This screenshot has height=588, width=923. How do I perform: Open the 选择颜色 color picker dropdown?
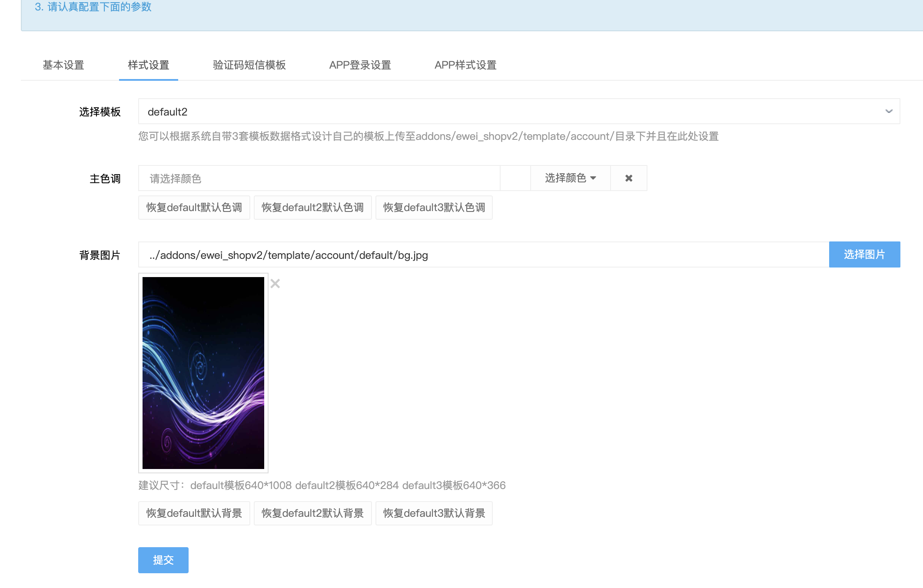click(570, 178)
